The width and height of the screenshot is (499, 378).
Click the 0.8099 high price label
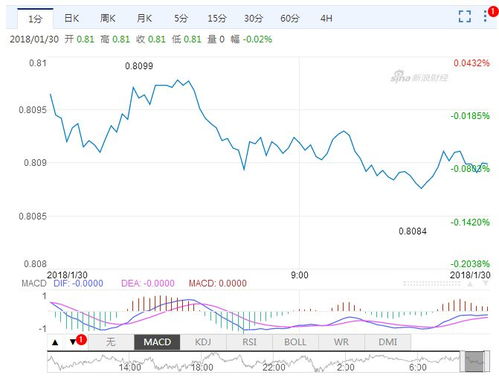tap(139, 66)
